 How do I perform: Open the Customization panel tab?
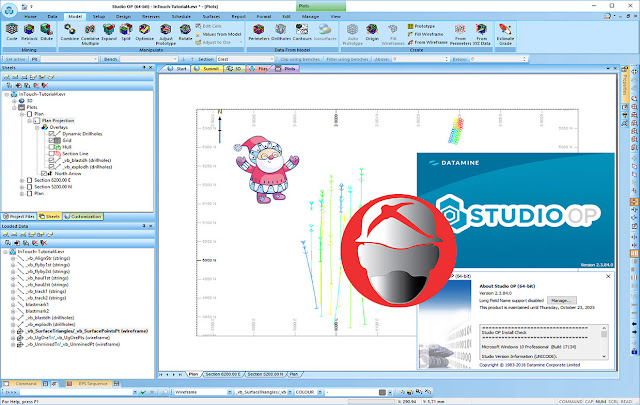pyautogui.click(x=83, y=216)
